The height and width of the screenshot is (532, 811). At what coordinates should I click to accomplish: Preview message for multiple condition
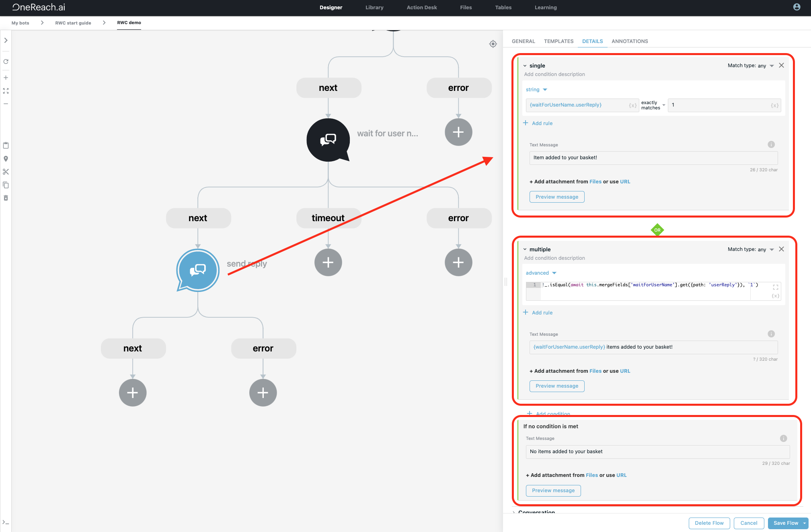(x=557, y=386)
